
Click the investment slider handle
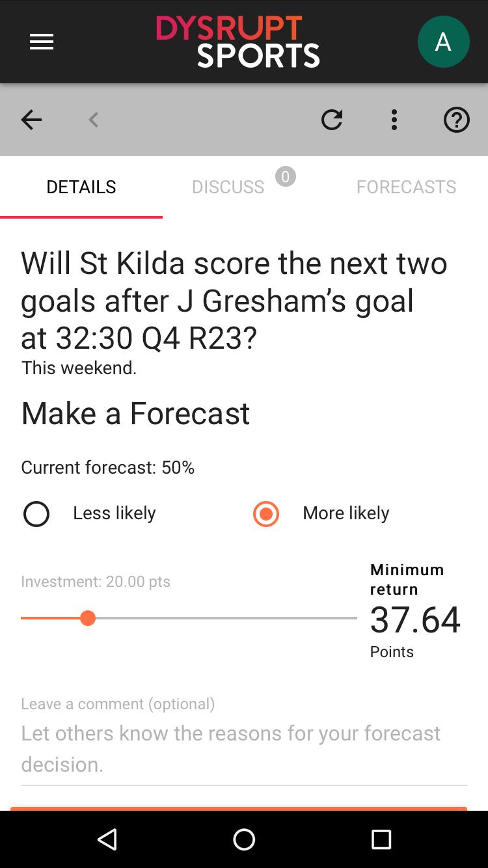coord(88,618)
